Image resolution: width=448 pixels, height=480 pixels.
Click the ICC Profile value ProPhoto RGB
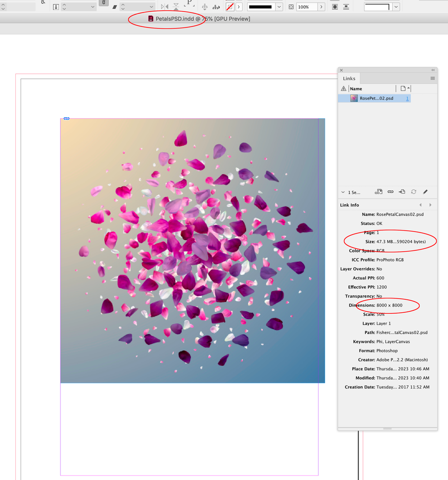coord(390,259)
